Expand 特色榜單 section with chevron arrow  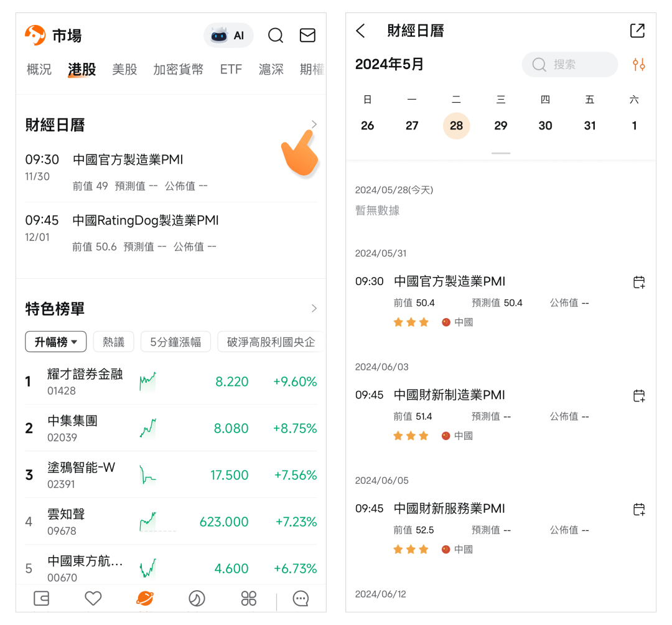pos(314,309)
